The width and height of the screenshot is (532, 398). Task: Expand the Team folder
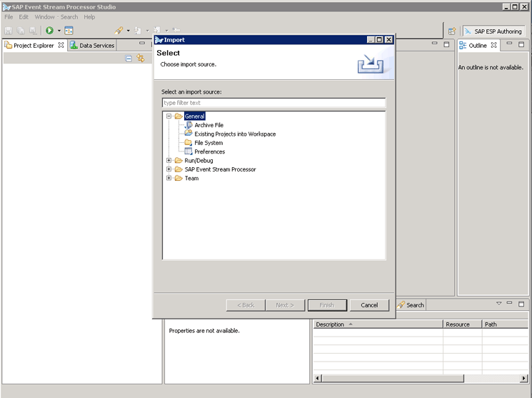tap(169, 179)
